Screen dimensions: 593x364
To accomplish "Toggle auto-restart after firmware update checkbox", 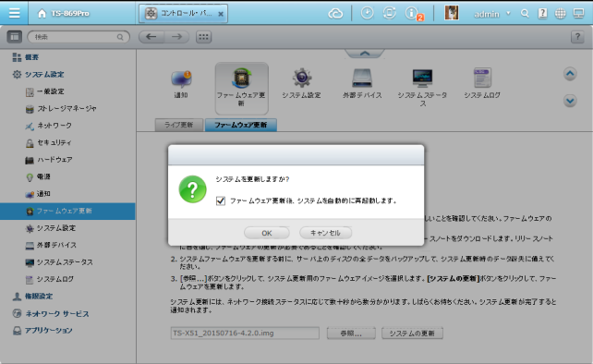I will pos(221,200).
